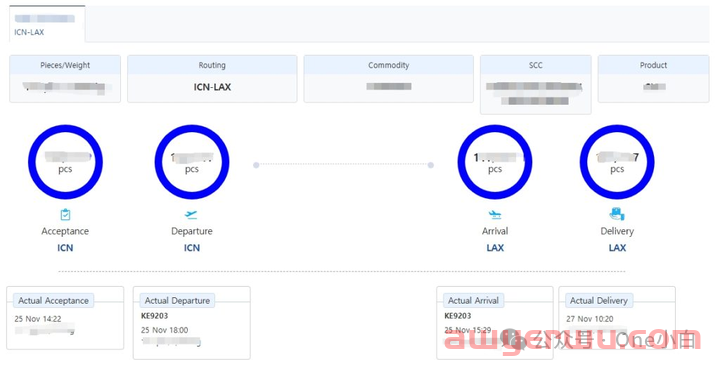Click the Actual Acceptance label
This screenshot has width=720, height=369.
point(54,301)
